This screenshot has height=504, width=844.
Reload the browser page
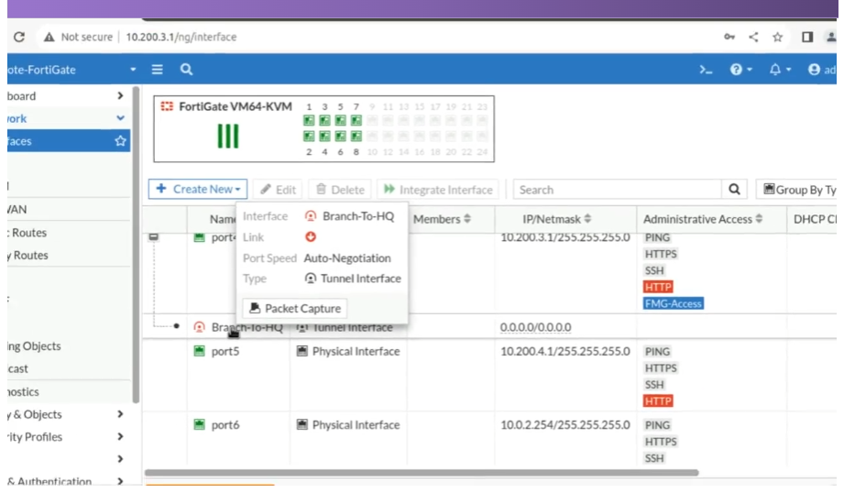tap(19, 37)
